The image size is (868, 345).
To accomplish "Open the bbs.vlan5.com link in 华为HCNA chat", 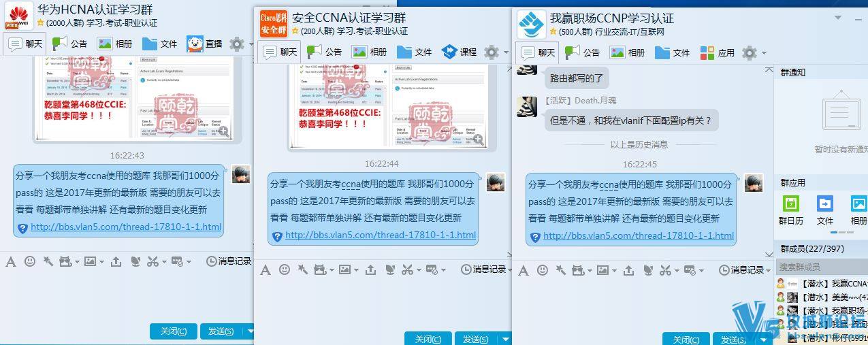I will pyautogui.click(x=125, y=227).
